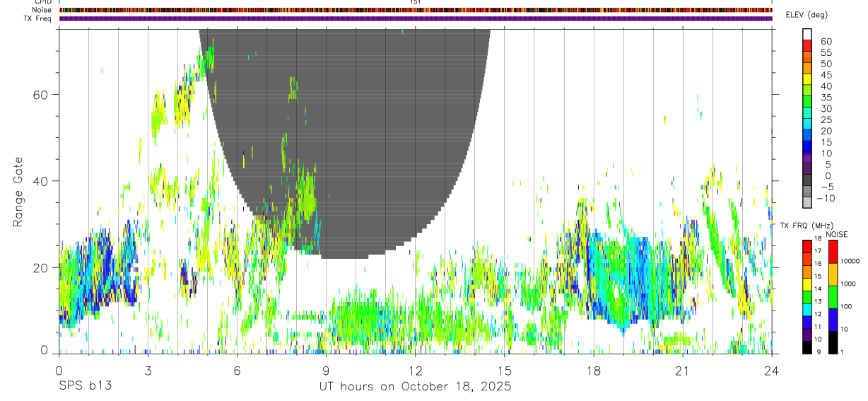Pick the green 100–1000 NOISE colorbar segment
868x401 pixels.
coord(833,297)
